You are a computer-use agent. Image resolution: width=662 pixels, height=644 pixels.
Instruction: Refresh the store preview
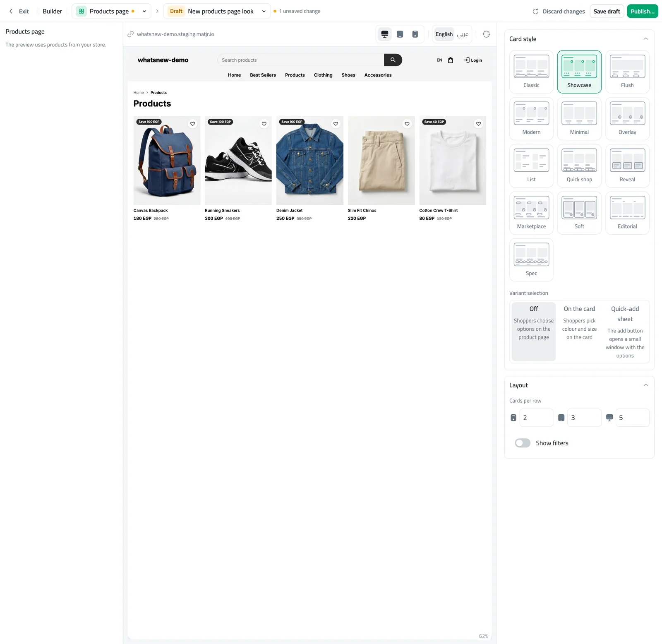[x=486, y=34]
